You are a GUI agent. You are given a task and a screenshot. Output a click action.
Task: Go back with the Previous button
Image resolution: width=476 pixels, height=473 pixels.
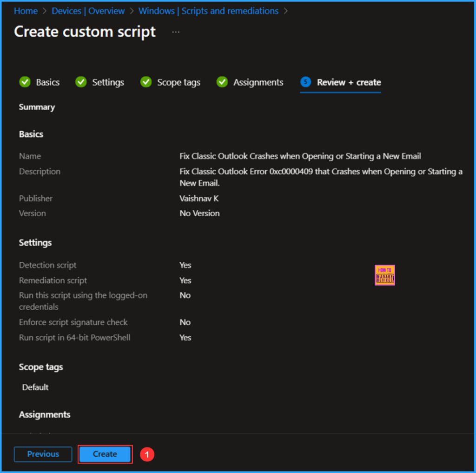point(43,454)
